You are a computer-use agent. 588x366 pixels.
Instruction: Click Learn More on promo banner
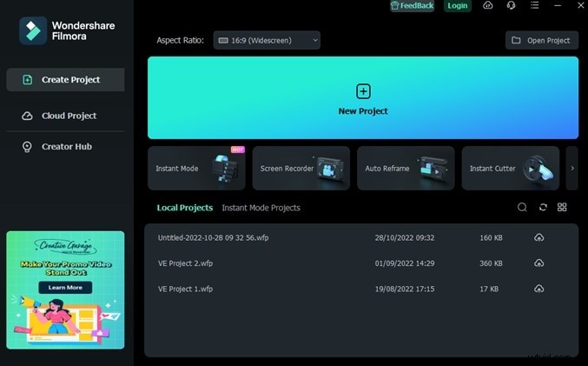pyautogui.click(x=65, y=287)
